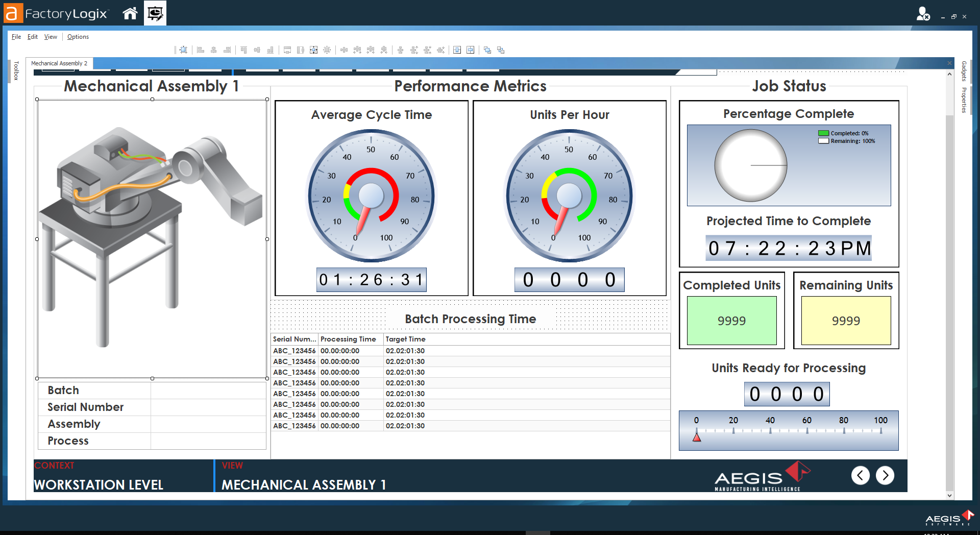Select the Make Same Width icon
The image size is (980, 535).
tap(287, 50)
